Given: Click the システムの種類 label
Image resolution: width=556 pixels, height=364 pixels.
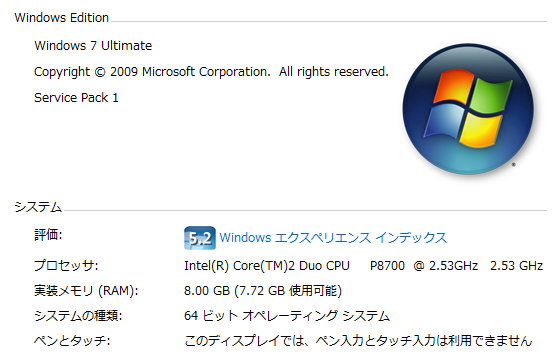Looking at the screenshot, I should (78, 315).
